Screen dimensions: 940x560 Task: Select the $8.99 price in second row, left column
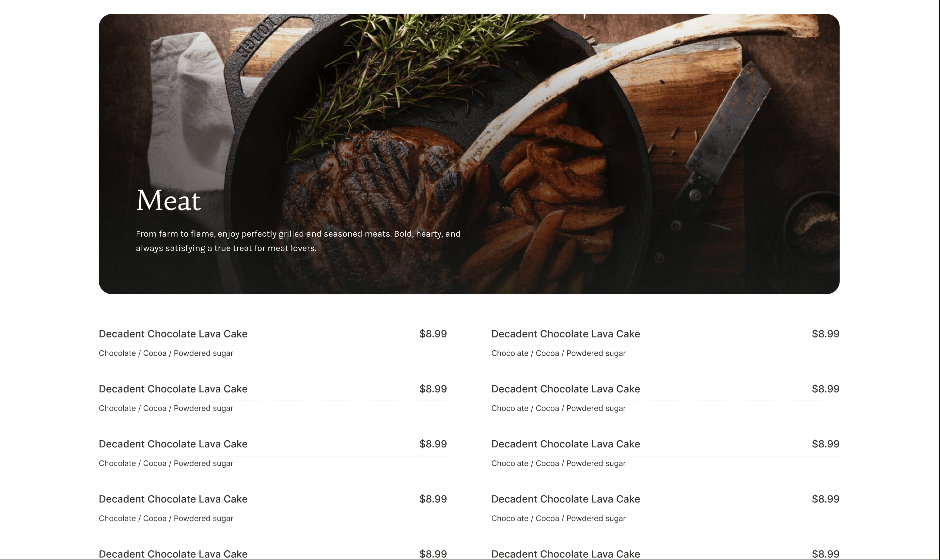(x=433, y=389)
